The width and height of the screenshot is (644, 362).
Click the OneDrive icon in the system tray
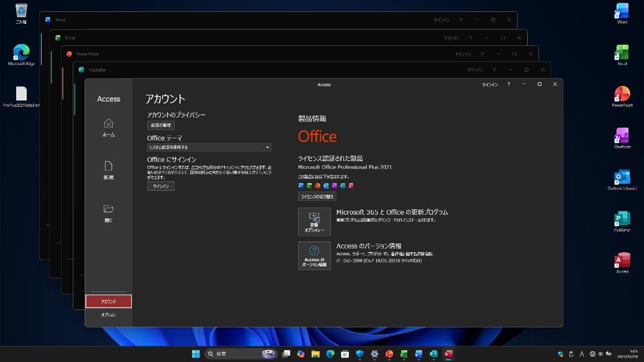tap(559, 354)
